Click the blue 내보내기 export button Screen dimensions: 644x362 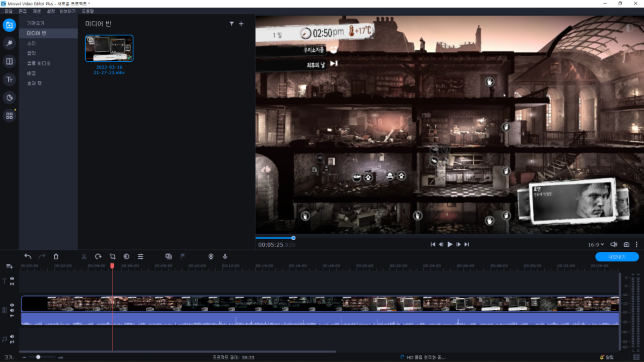pyautogui.click(x=617, y=257)
